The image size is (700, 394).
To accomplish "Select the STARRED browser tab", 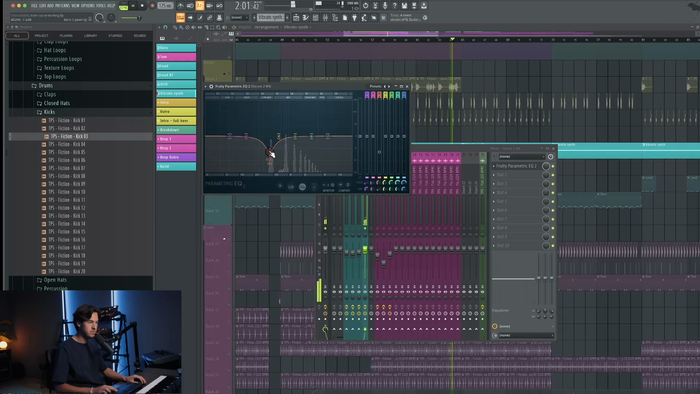I will pos(115,35).
